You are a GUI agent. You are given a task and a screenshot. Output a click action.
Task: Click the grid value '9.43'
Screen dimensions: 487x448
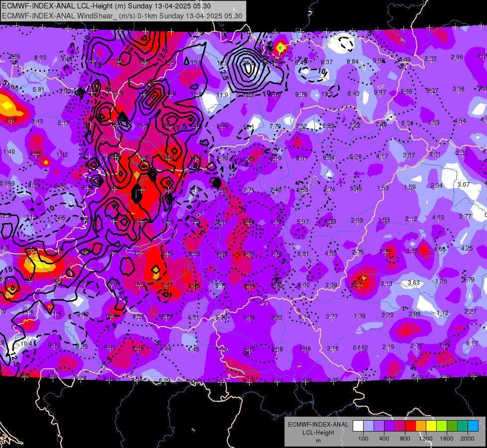pos(354,93)
